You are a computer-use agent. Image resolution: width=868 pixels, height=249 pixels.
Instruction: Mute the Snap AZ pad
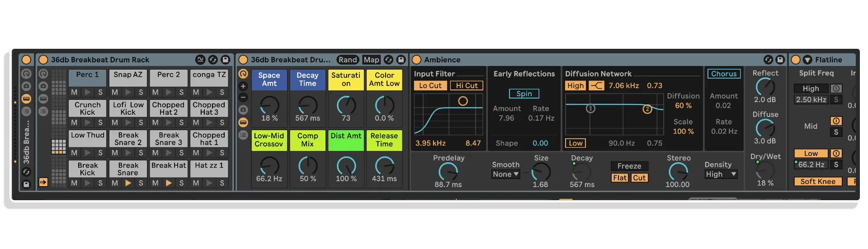[115, 92]
